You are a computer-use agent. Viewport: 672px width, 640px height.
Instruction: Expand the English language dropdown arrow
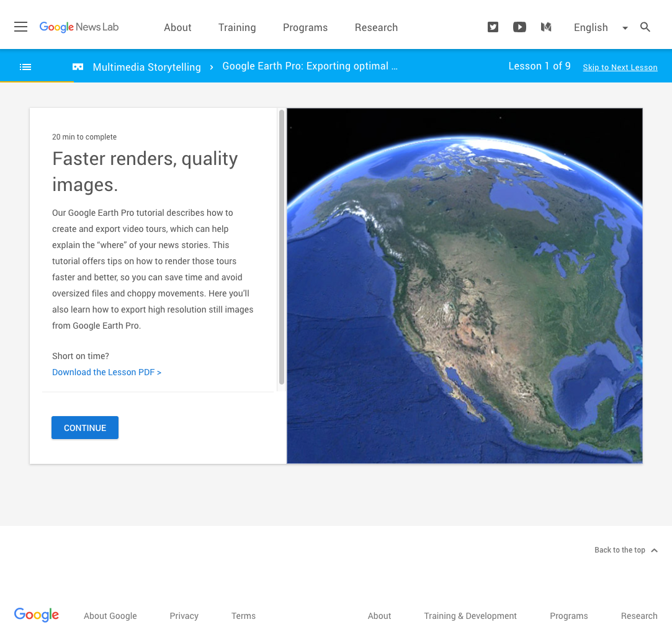click(x=625, y=28)
